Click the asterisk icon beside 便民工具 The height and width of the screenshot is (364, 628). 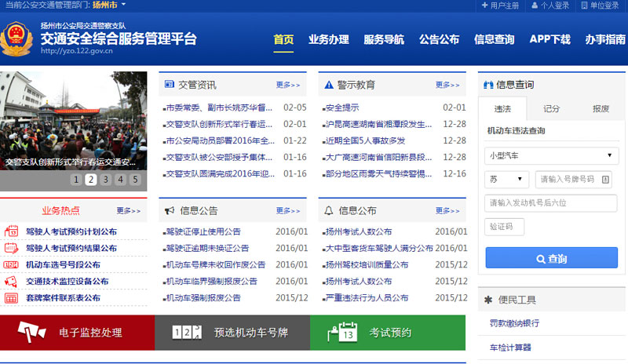(x=487, y=300)
